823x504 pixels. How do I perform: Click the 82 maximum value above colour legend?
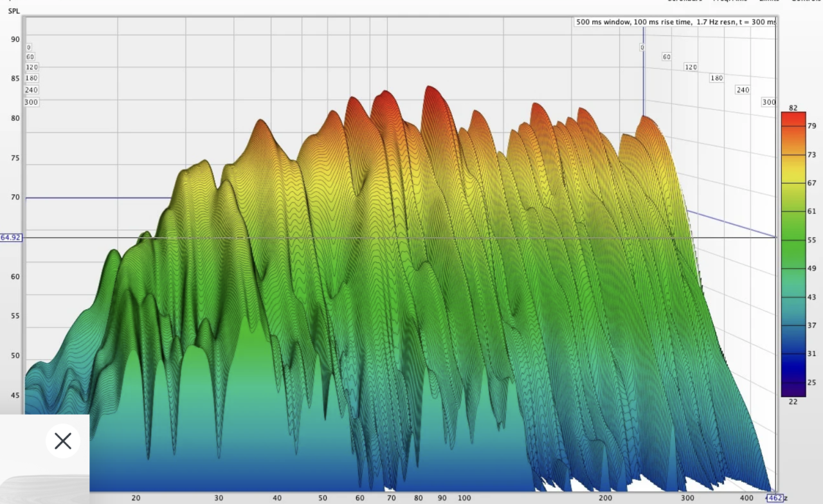click(x=793, y=107)
